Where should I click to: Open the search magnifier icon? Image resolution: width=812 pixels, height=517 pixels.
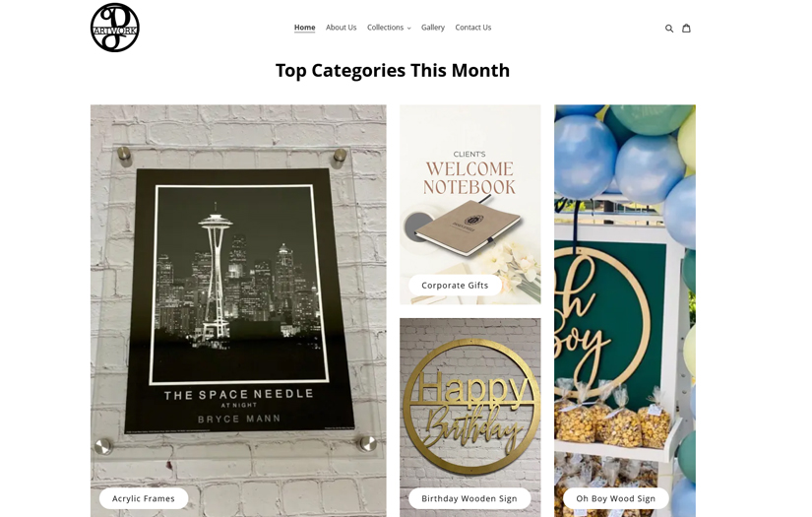pos(669,29)
